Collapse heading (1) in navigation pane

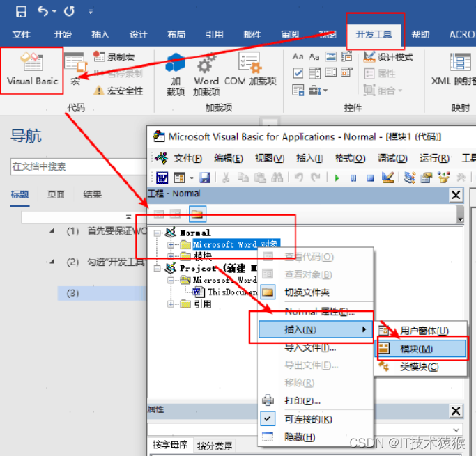click(52, 231)
